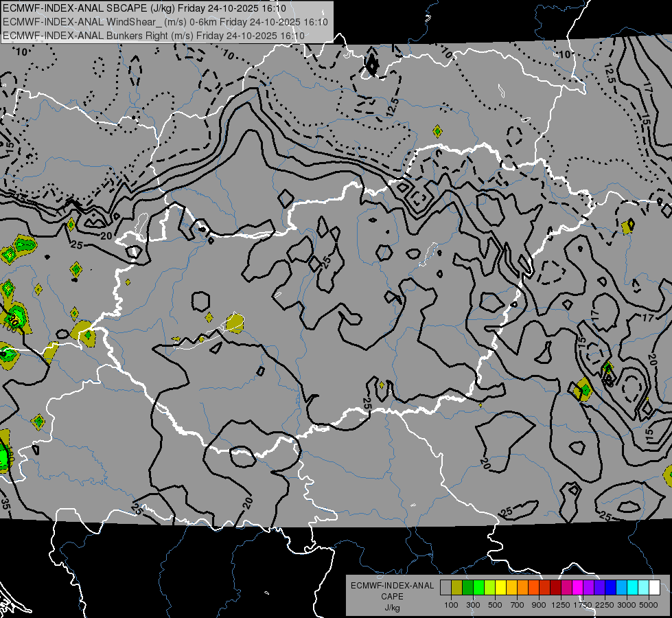Click the legend value 500
Viewport: 672px width, 618px height.
495,605
